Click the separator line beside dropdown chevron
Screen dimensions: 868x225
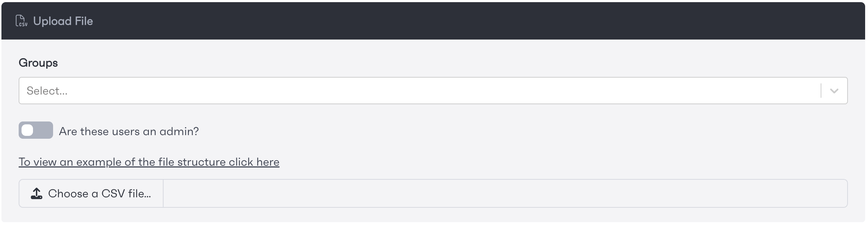coord(821,91)
